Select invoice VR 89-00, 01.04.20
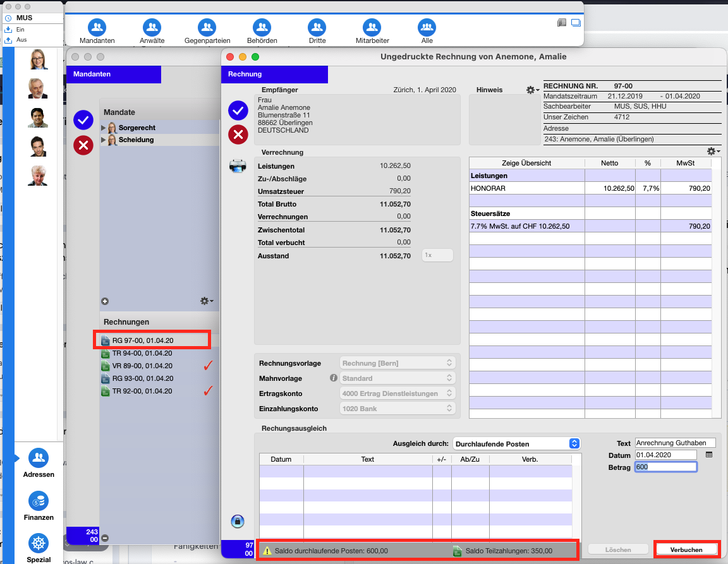Image resolution: width=728 pixels, height=564 pixels. [159, 366]
